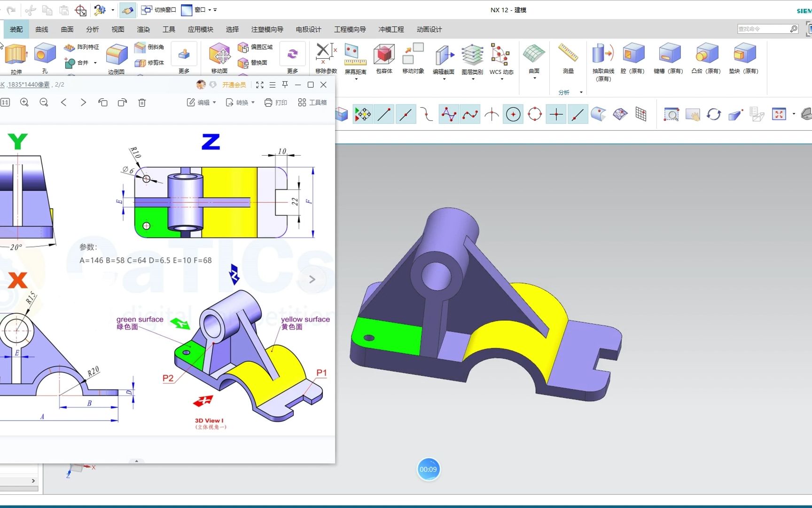Zoom out in the image viewer
This screenshot has width=812, height=508.
point(44,103)
